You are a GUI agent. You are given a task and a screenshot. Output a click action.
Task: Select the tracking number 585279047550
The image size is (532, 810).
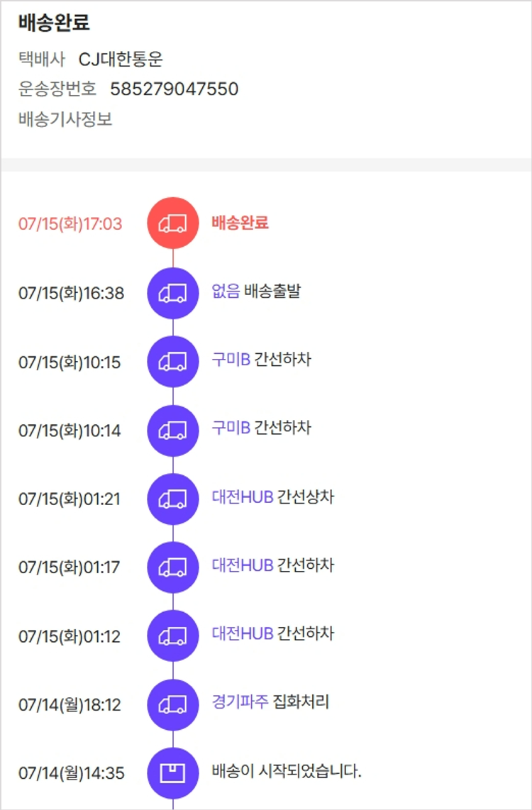coord(174,89)
